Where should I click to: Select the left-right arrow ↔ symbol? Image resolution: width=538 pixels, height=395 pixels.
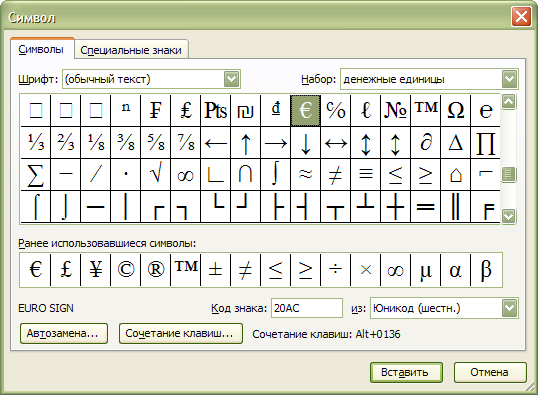(336, 142)
